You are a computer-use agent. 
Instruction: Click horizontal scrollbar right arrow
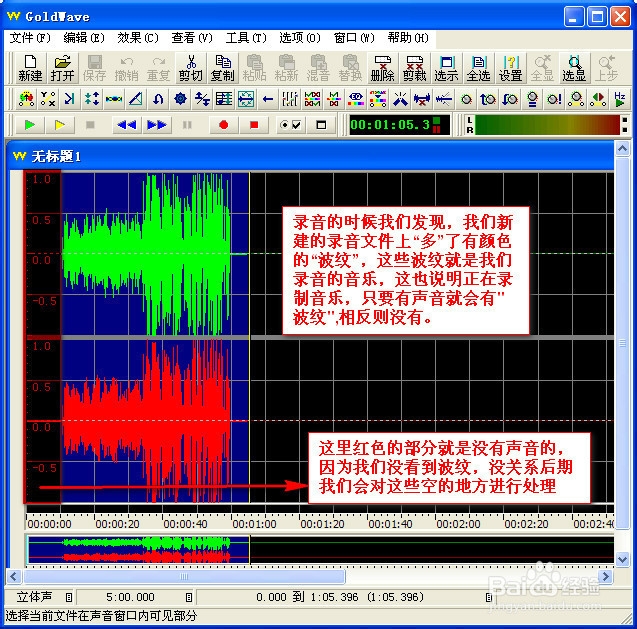(x=606, y=576)
